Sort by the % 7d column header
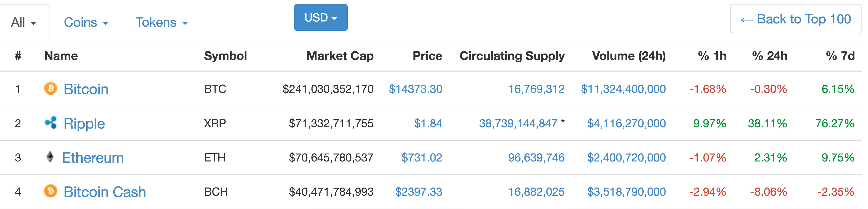868x209 pixels. point(840,56)
